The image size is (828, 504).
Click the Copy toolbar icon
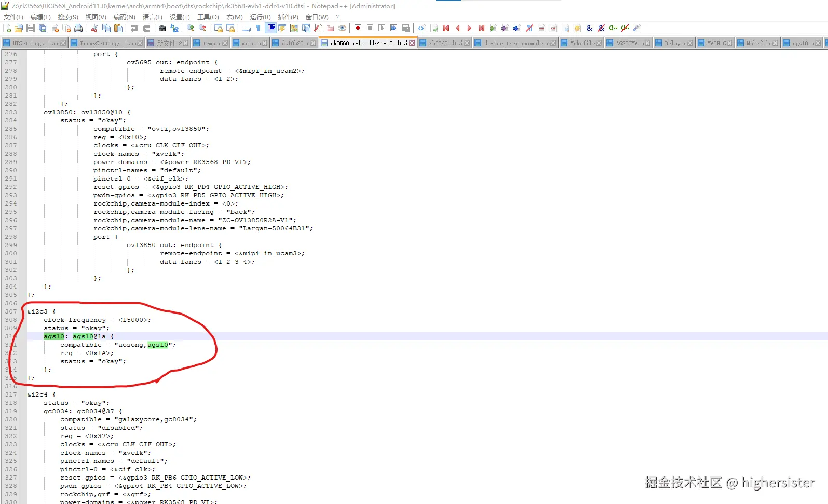(x=106, y=28)
